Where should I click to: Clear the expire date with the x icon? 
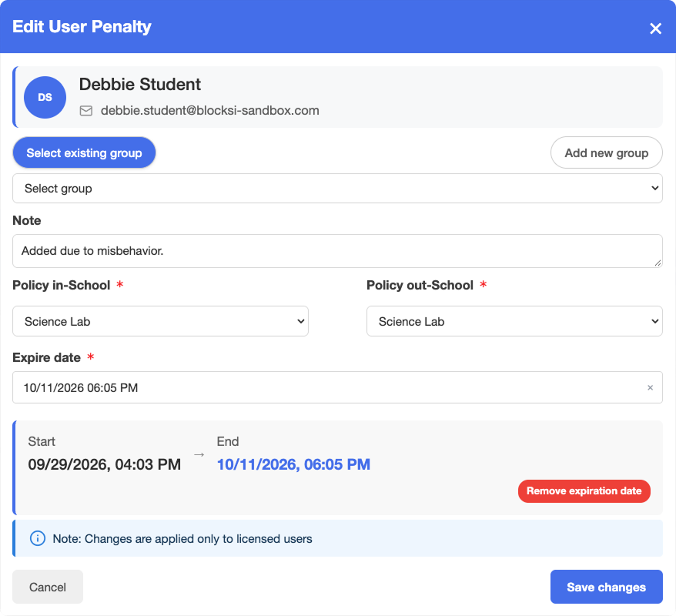tap(650, 387)
